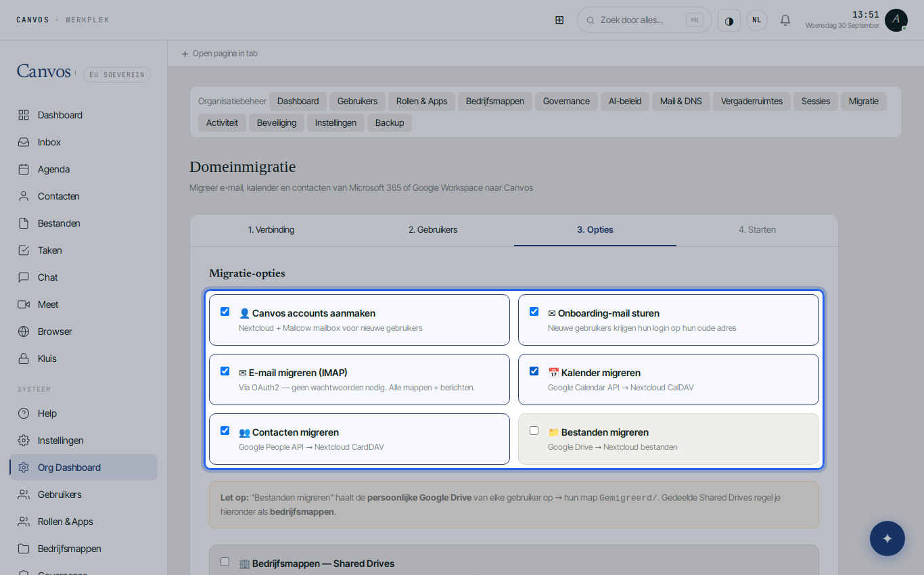
Task: Switch language with NL button
Action: pos(757,20)
